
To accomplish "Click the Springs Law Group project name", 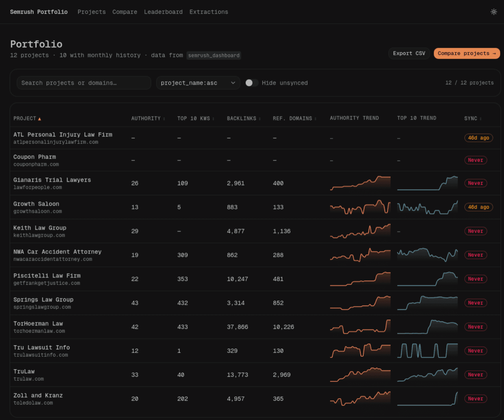I will point(43,300).
